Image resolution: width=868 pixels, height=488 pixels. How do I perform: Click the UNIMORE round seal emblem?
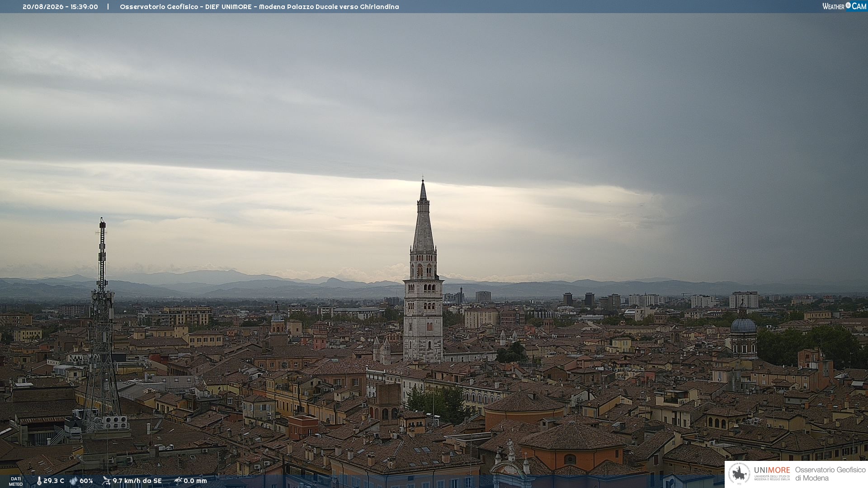click(x=739, y=474)
